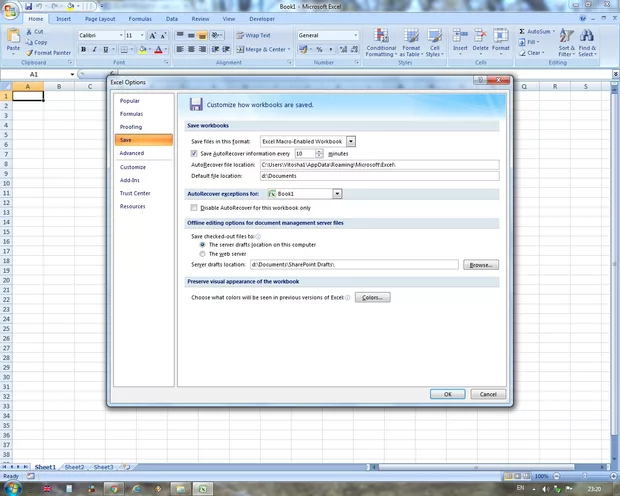Viewport: 620px width, 496px height.
Task: Click the Delete cells icon in ribbon
Action: [x=481, y=42]
